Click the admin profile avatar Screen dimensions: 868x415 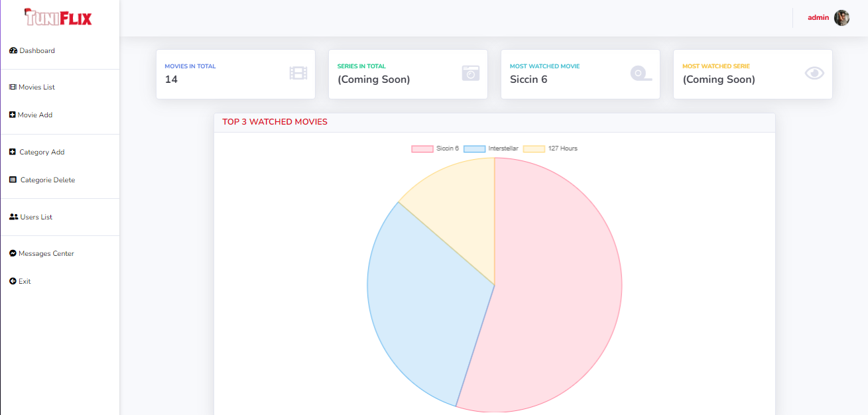point(841,18)
